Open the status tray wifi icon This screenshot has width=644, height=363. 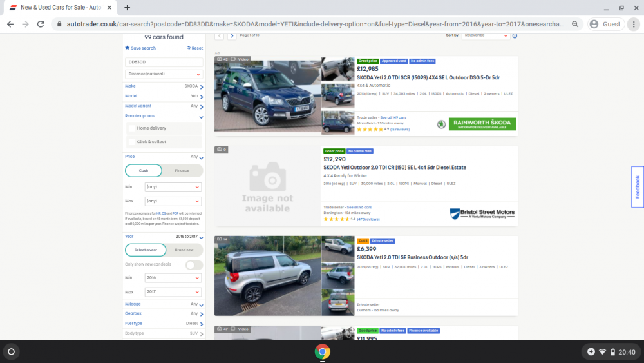coord(603,352)
